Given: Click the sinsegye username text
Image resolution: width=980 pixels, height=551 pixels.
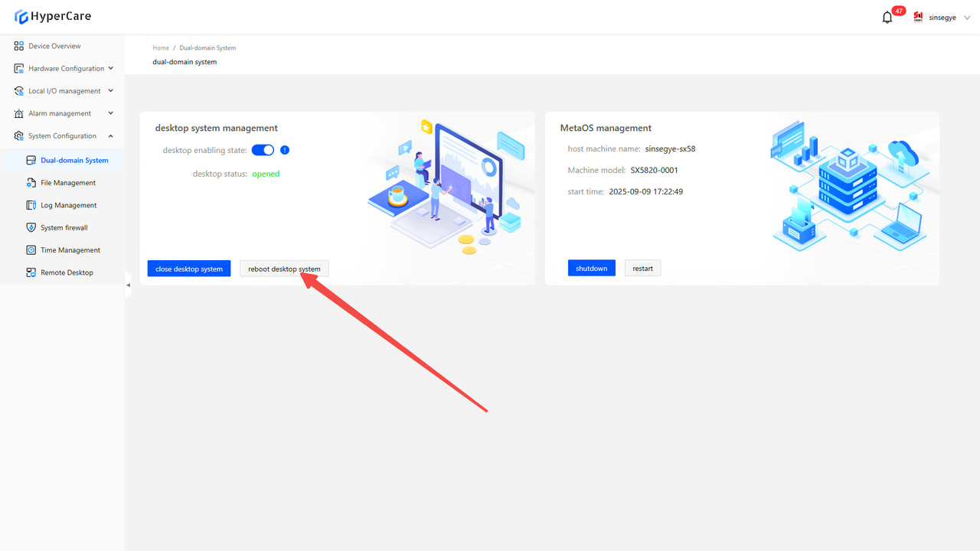Looking at the screenshot, I should pos(942,18).
